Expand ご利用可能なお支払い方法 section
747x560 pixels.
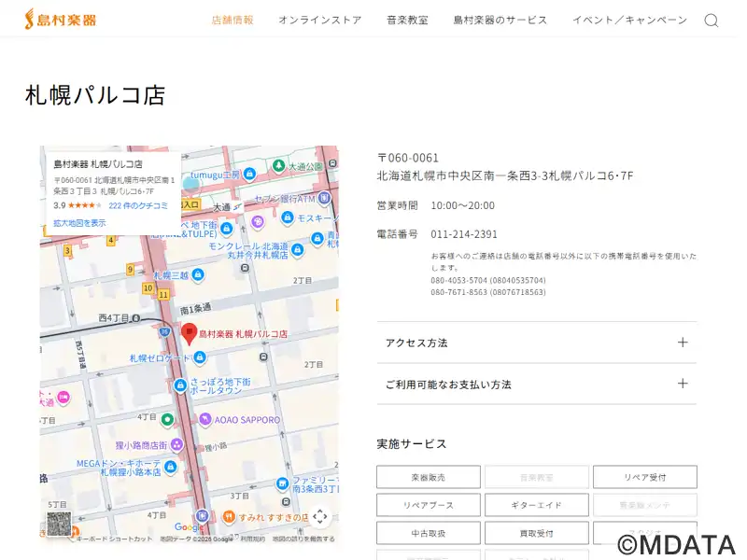pyautogui.click(x=536, y=384)
